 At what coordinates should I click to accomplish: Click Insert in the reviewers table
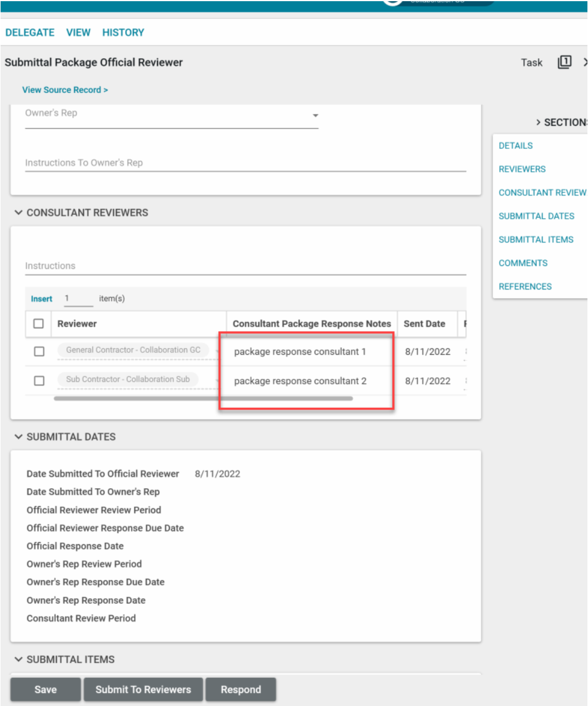[41, 299]
